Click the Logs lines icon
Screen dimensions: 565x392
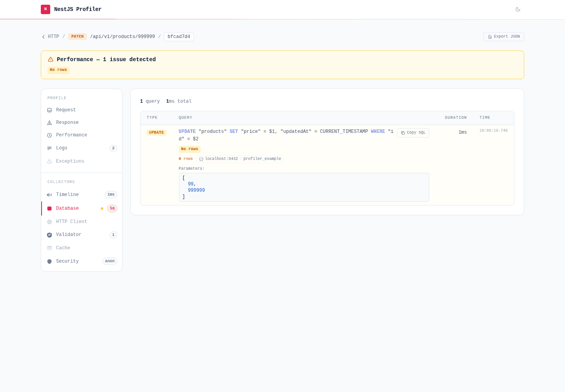pyautogui.click(x=49, y=148)
